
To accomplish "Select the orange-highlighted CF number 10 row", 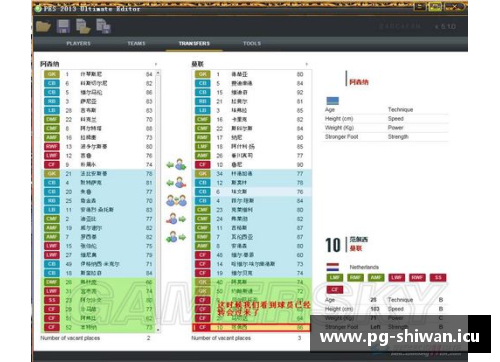I will (x=252, y=327).
